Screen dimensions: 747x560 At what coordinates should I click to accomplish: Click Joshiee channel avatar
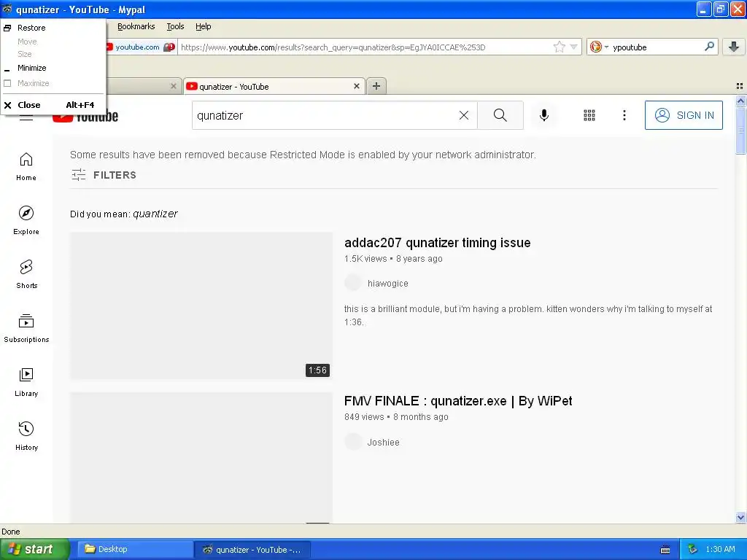353,441
